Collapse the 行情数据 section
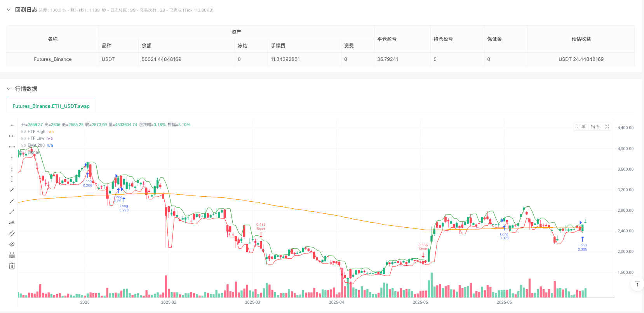The width and height of the screenshot is (644, 313). (x=9, y=89)
